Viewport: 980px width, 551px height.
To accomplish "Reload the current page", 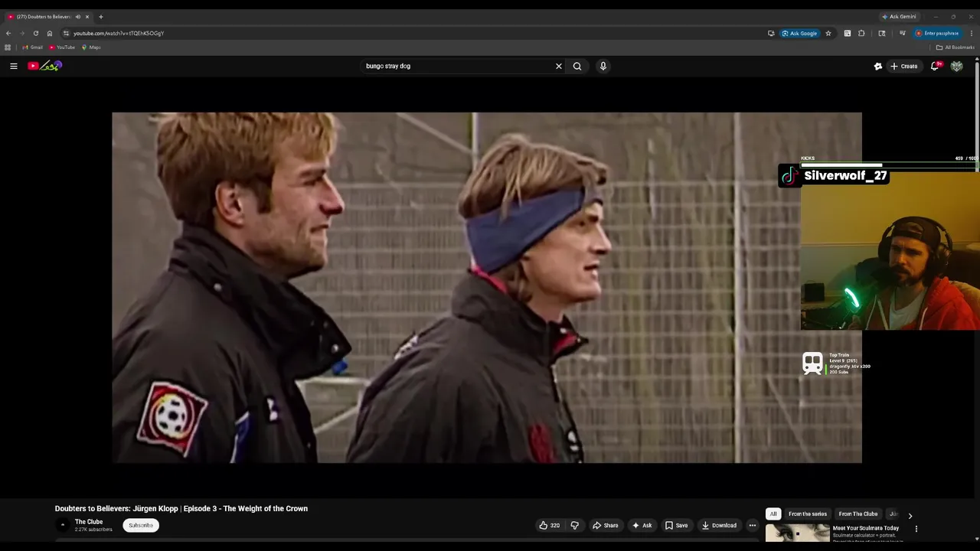I will pos(36,33).
